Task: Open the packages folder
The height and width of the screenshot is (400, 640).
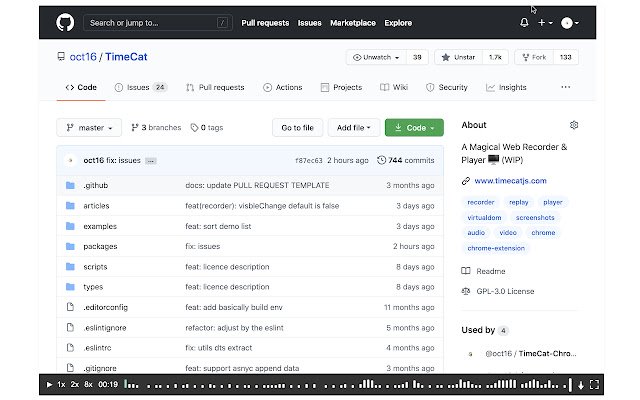Action: pos(100,247)
